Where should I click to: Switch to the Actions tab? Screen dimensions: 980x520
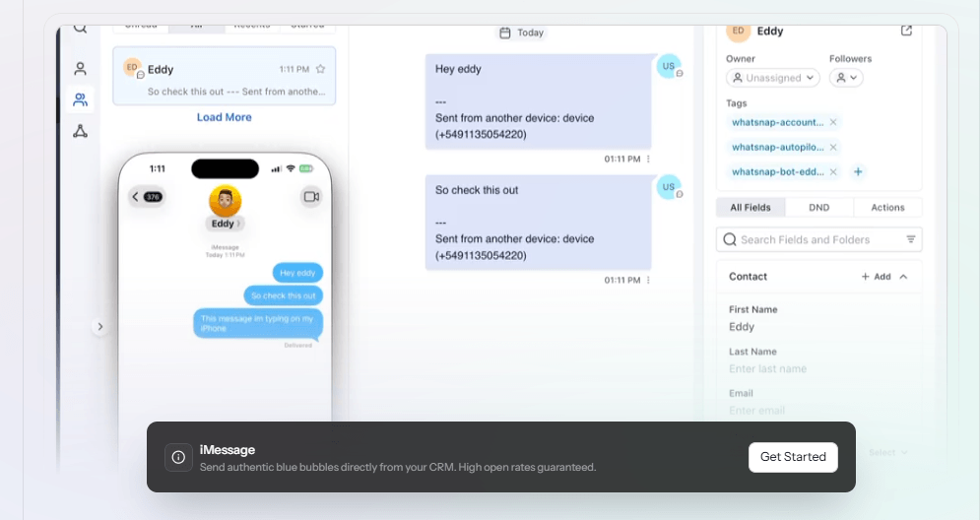click(x=887, y=208)
